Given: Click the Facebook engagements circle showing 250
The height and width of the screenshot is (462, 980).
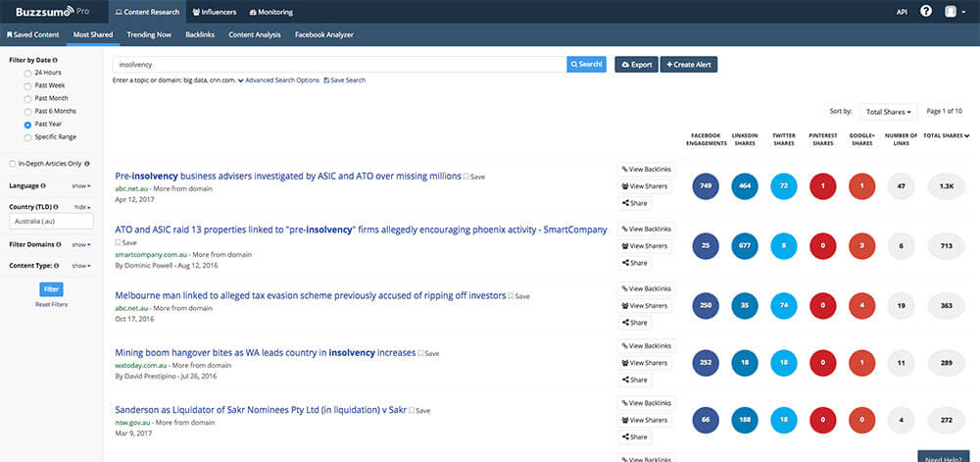Looking at the screenshot, I should point(706,306).
